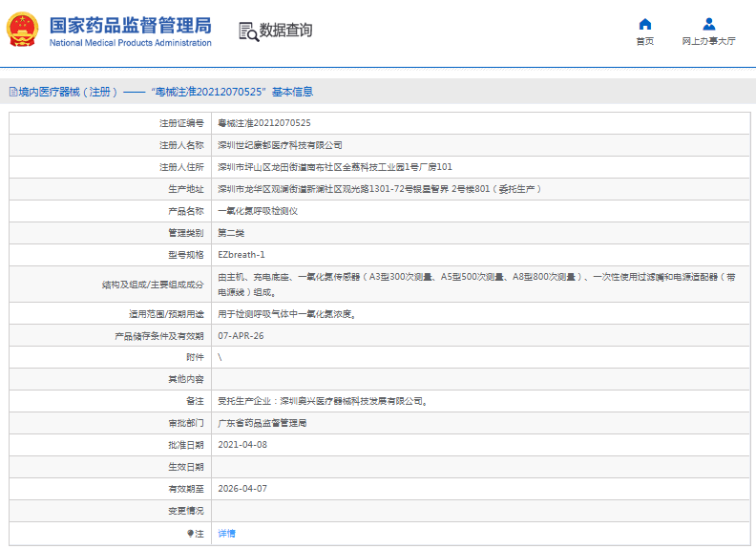756x549 pixels.
Task: Click the product name 一氧化氮呼吸检测仪
Action: 258,211
